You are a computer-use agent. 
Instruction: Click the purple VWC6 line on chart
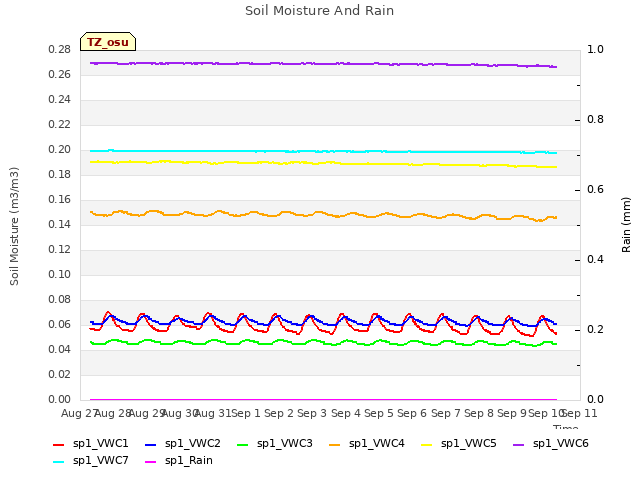point(322,64)
